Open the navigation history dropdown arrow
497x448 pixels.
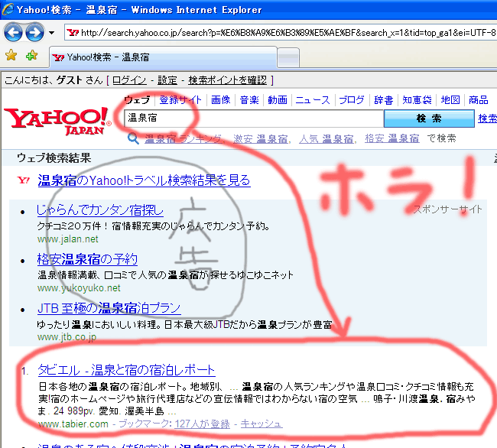point(51,33)
